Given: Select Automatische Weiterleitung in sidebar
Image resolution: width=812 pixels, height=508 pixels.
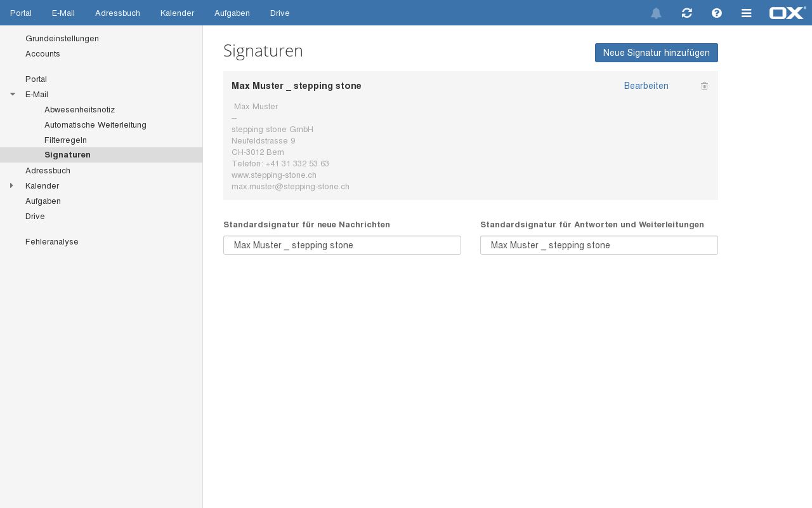Looking at the screenshot, I should [x=95, y=124].
